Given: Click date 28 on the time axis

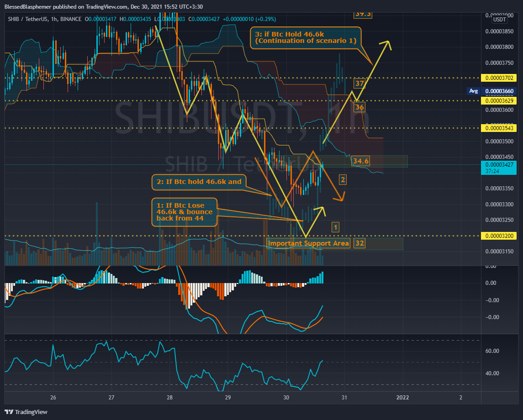Looking at the screenshot, I should (x=169, y=397).
